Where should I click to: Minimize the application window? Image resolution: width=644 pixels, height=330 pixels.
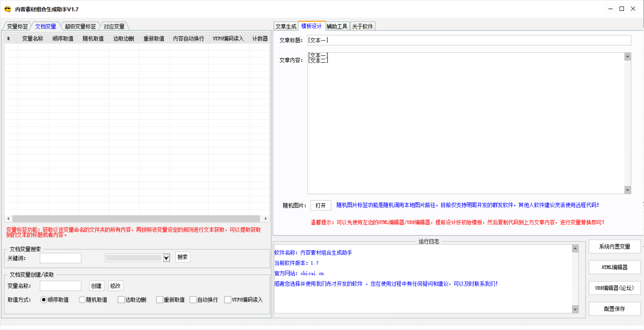point(610,9)
